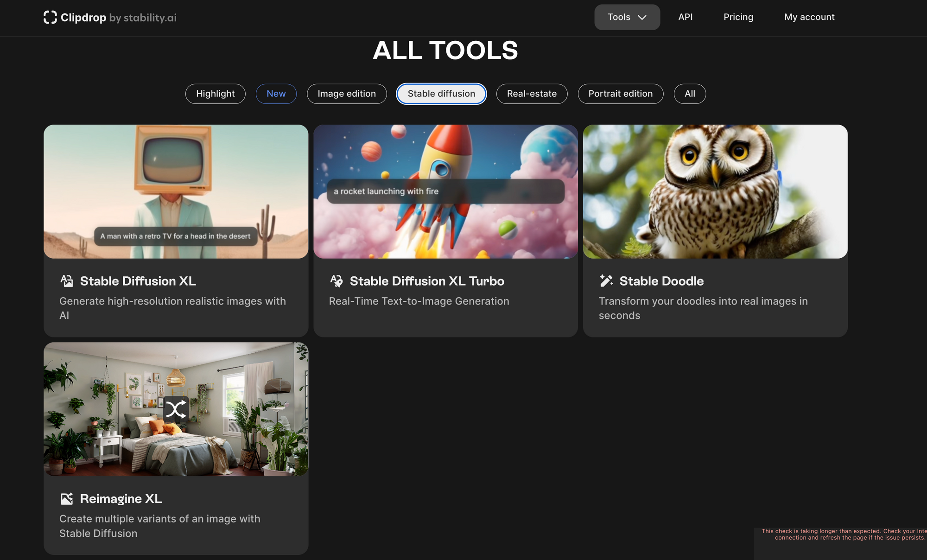Open the retro TV head man thumbnail
Viewport: 927px width, 560px height.
click(176, 191)
